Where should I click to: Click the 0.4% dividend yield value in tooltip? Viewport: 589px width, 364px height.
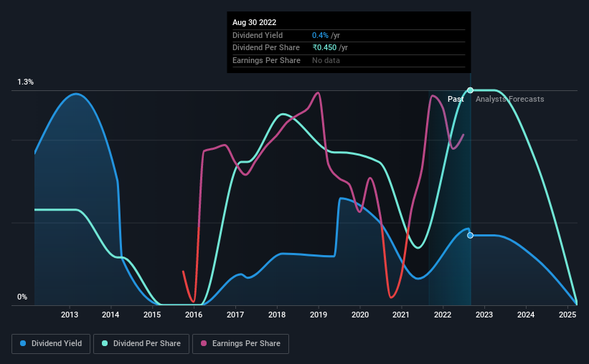coord(320,35)
